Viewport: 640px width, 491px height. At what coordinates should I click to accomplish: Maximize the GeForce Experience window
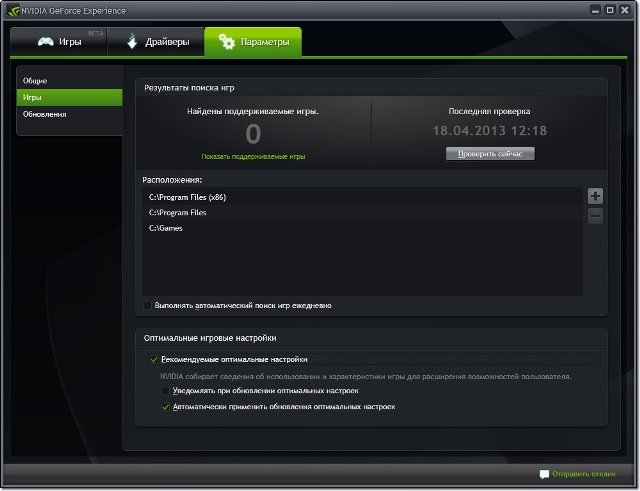[610, 10]
